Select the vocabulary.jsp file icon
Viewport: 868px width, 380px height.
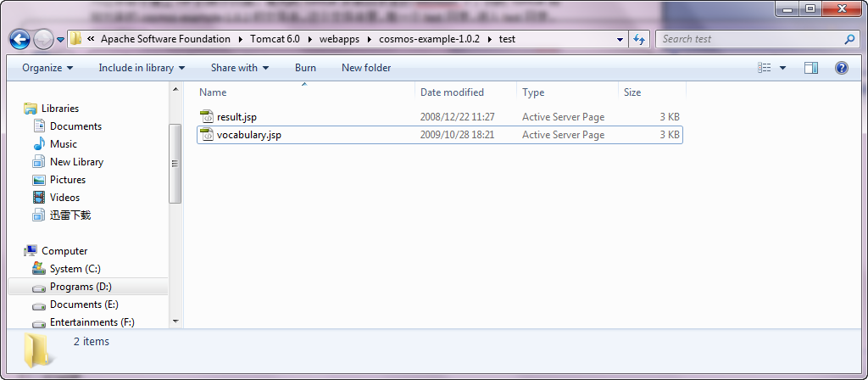(207, 135)
